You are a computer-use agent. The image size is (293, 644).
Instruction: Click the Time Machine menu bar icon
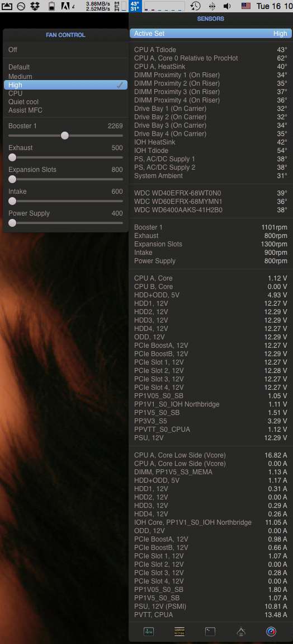pos(195,6)
